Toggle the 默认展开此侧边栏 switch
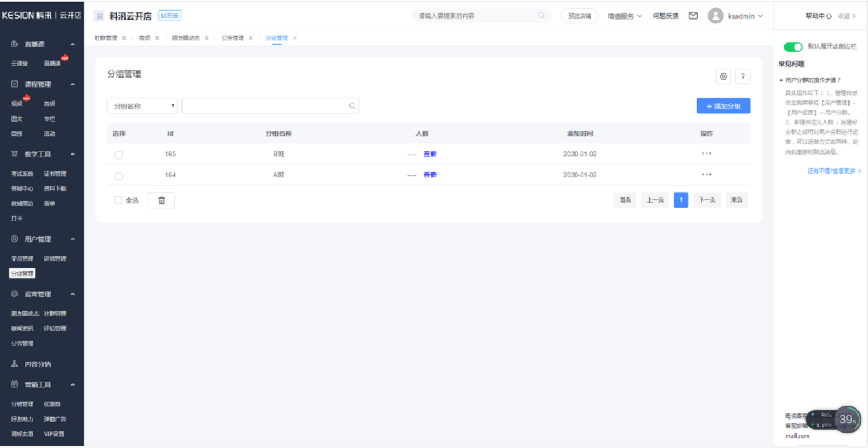The height and width of the screenshot is (448, 868). [793, 47]
